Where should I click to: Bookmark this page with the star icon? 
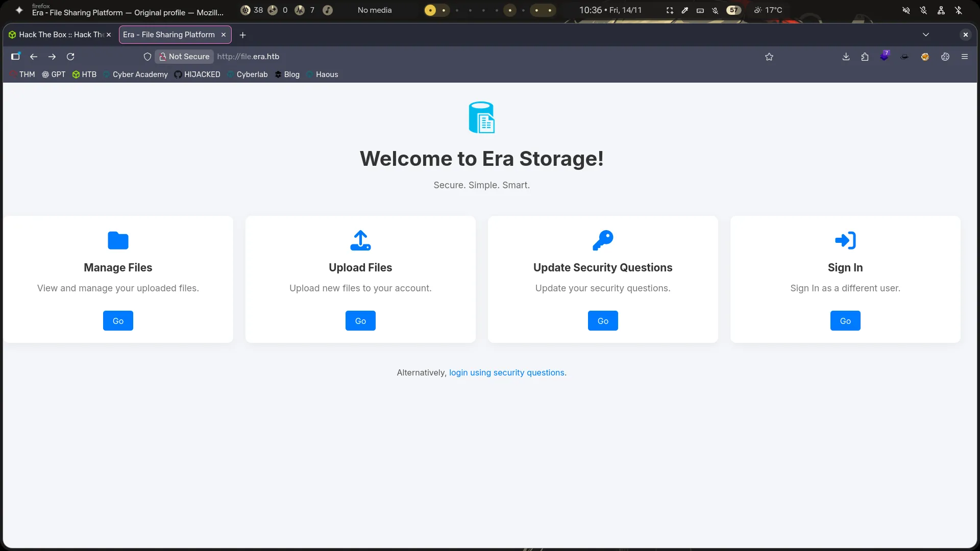(x=769, y=57)
